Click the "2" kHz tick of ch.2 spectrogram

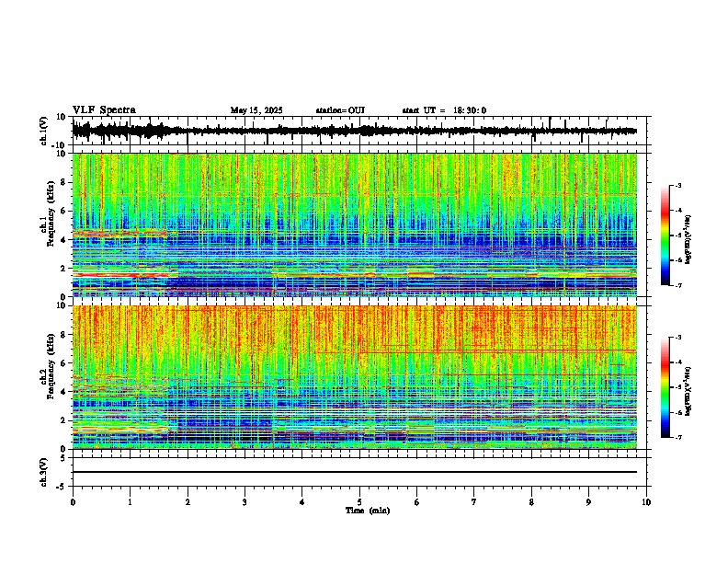point(65,420)
